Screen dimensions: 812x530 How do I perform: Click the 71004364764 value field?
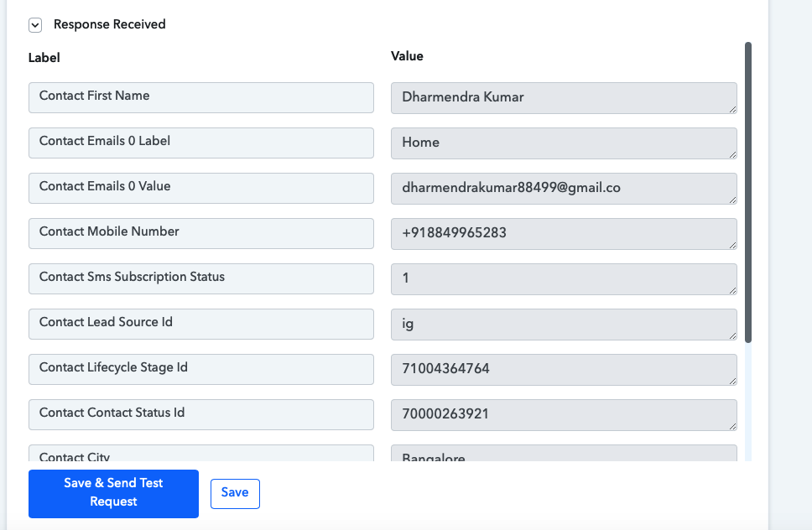tap(564, 370)
